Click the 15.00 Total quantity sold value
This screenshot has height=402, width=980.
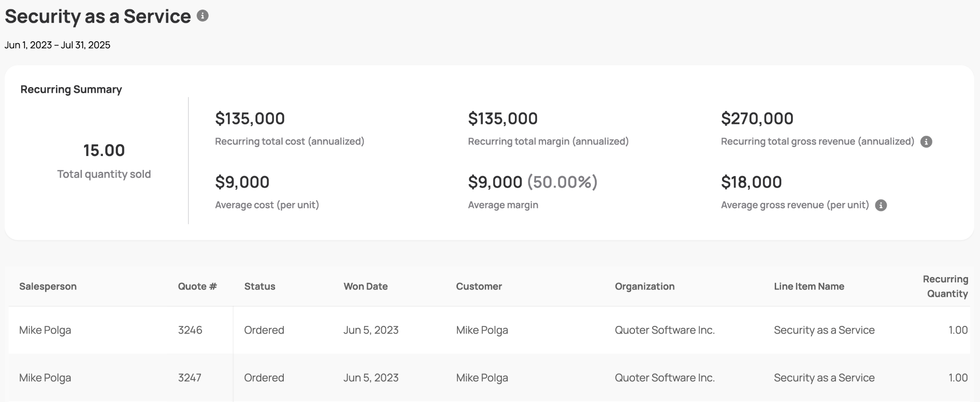[104, 150]
